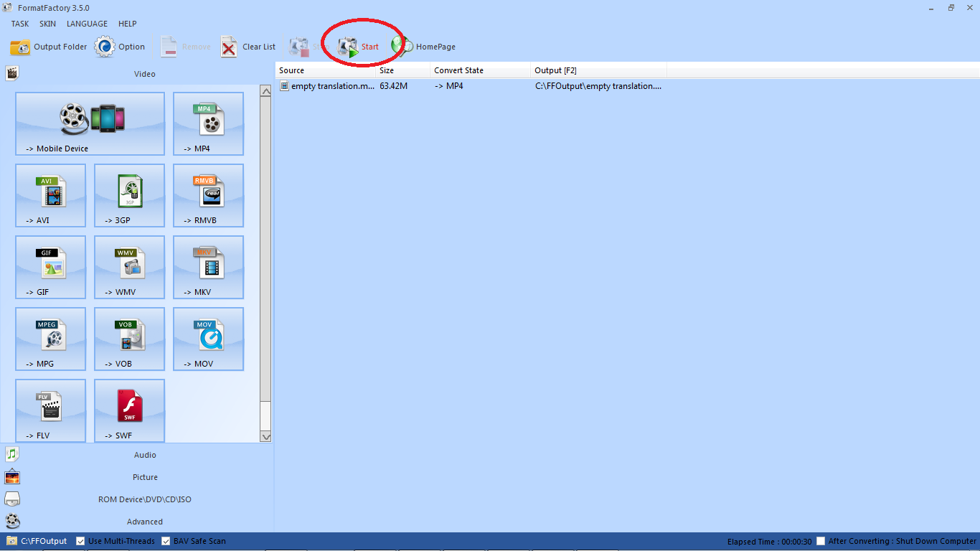Open the LANGUAGE menu

[87, 24]
